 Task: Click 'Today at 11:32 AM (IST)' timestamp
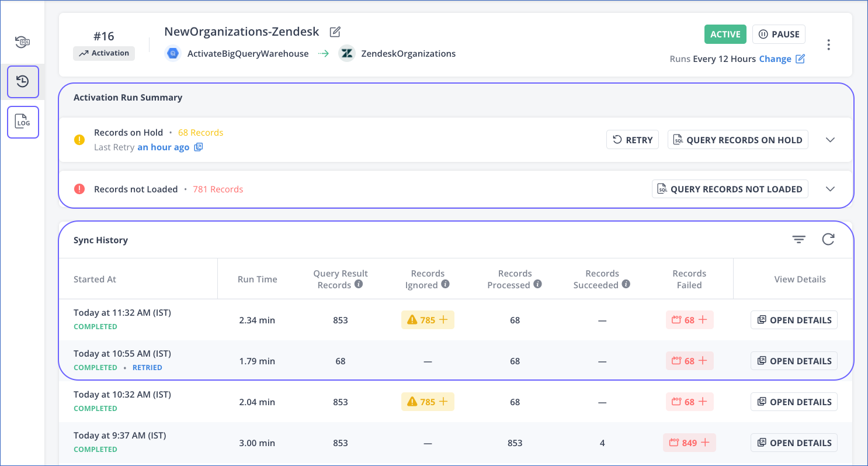[x=122, y=313]
